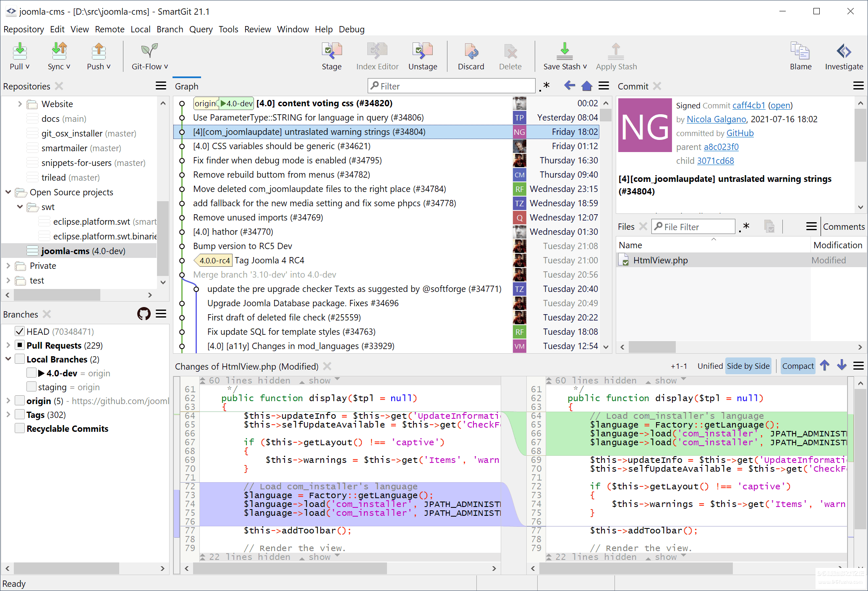Enable the staging branch checkbox
The image size is (868, 591).
coord(31,387)
